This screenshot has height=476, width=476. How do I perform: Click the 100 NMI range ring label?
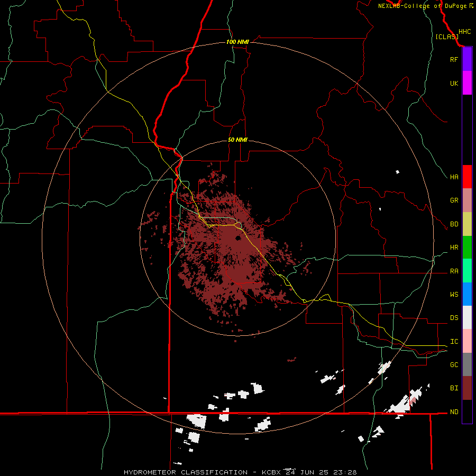pyautogui.click(x=237, y=42)
